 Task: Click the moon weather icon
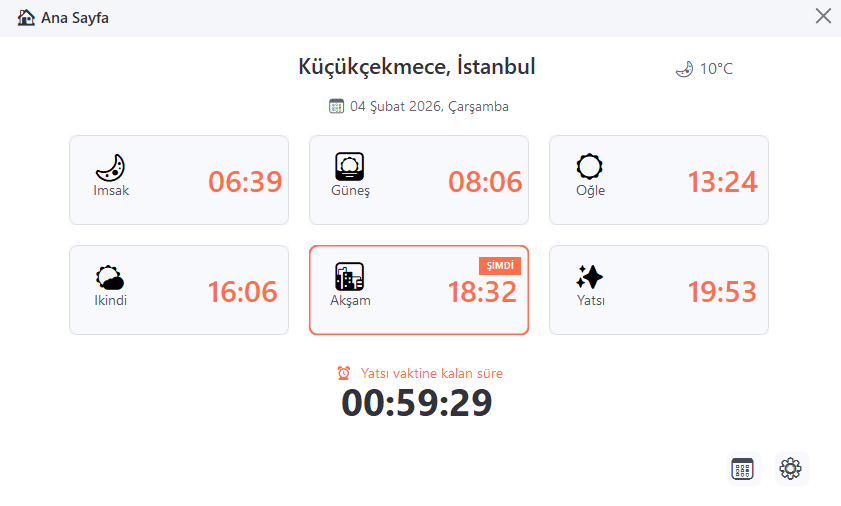[x=684, y=69]
